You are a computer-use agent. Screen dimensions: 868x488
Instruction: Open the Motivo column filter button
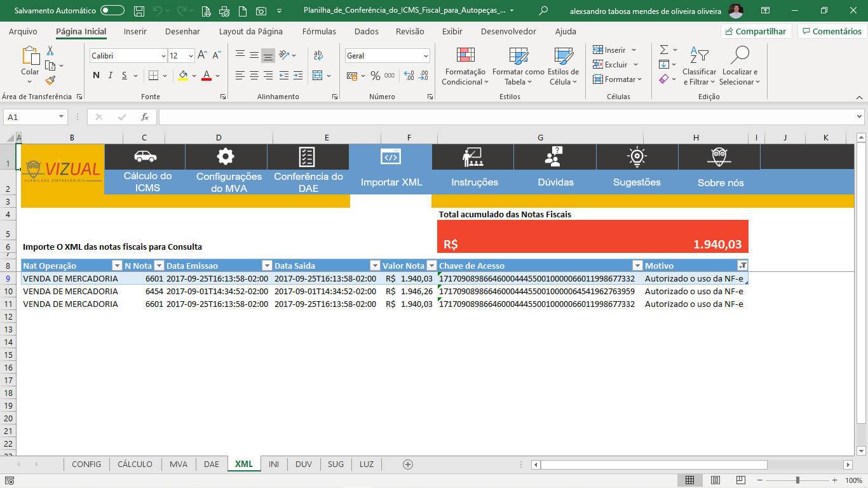(742, 266)
